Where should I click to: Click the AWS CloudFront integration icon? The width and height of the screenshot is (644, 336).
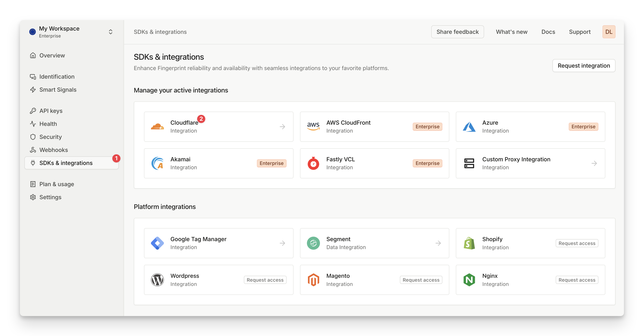[x=313, y=126]
